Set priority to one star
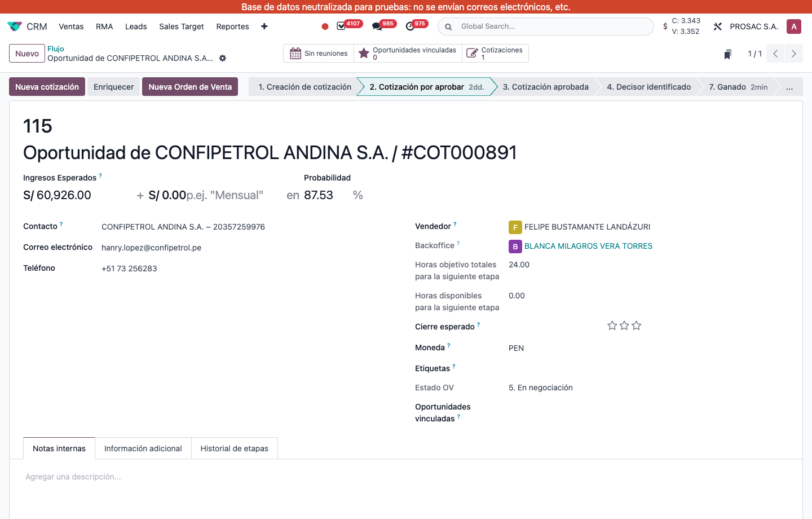This screenshot has height=519, width=812. [x=612, y=326]
